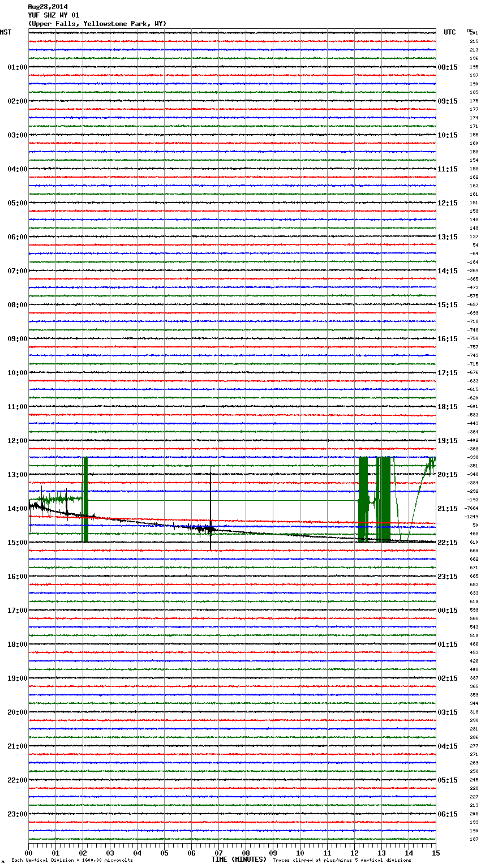Pick the 07:00 MST time label
This screenshot has width=481, height=868.
(x=18, y=271)
